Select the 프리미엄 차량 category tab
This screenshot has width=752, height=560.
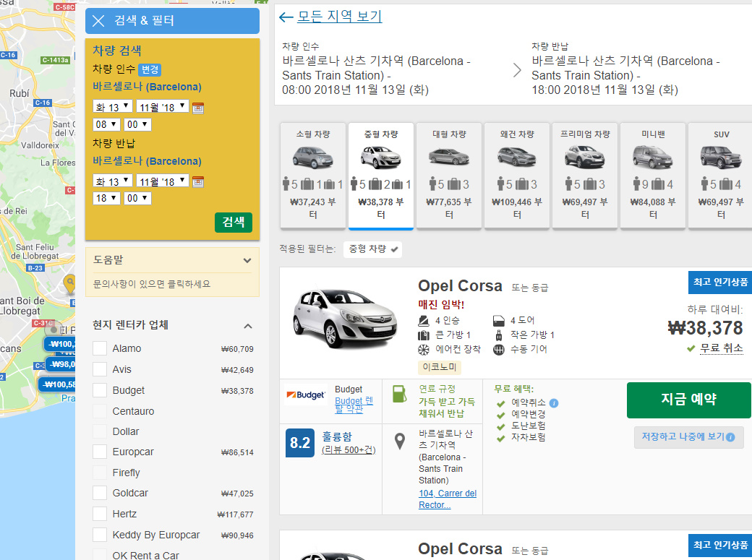pos(585,176)
